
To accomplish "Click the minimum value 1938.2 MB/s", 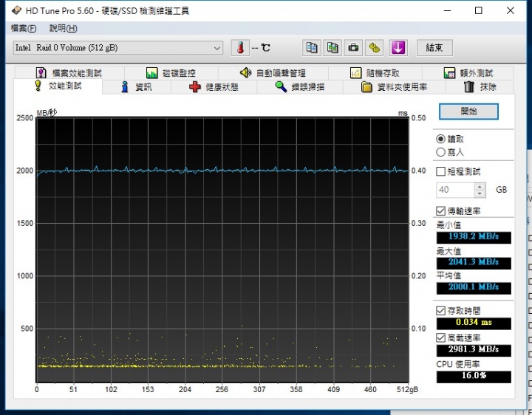I will 474,236.
